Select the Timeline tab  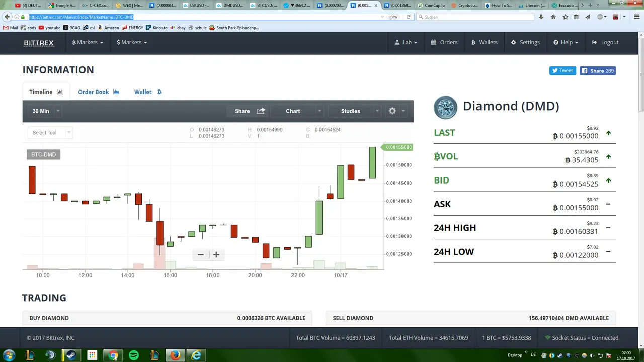pyautogui.click(x=46, y=92)
